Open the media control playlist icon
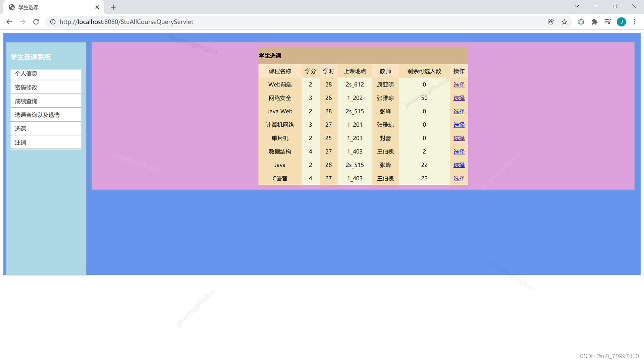This screenshot has width=644, height=362. (608, 22)
